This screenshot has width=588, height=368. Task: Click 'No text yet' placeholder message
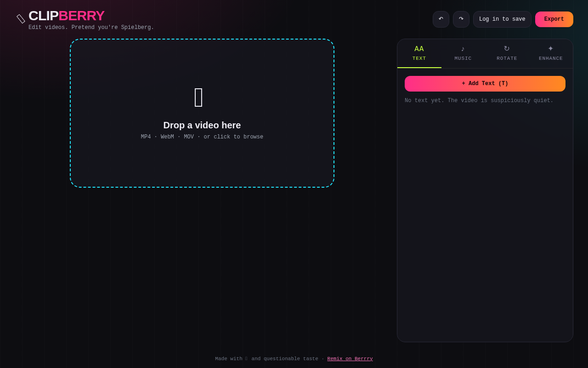pos(479,101)
